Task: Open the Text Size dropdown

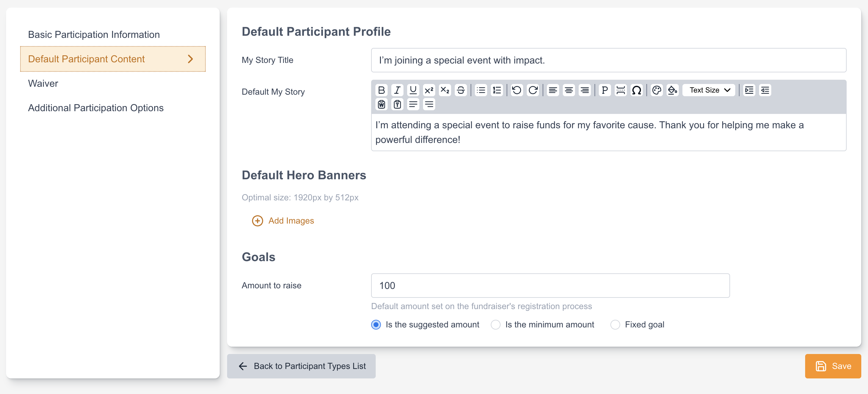Action: click(x=709, y=90)
